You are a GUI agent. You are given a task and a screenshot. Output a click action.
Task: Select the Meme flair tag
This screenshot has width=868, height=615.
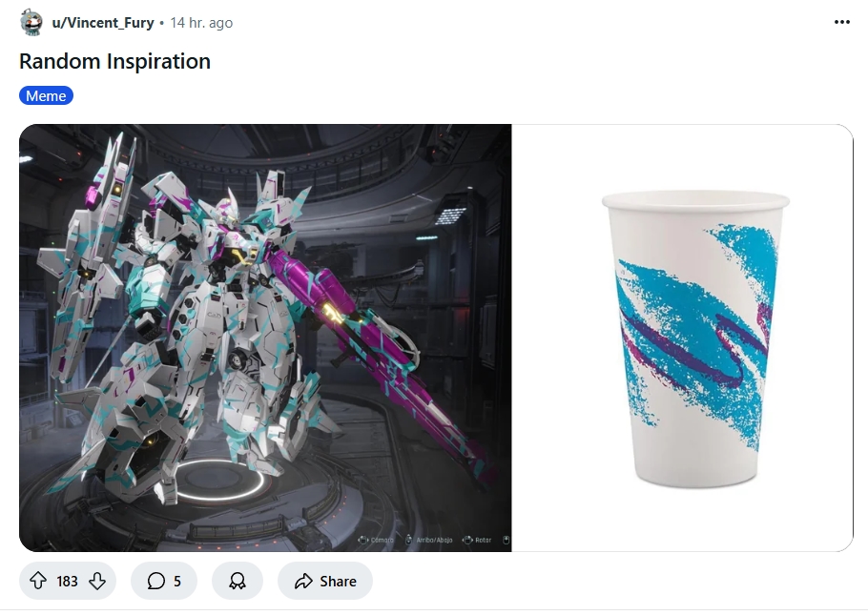pyautogui.click(x=46, y=95)
